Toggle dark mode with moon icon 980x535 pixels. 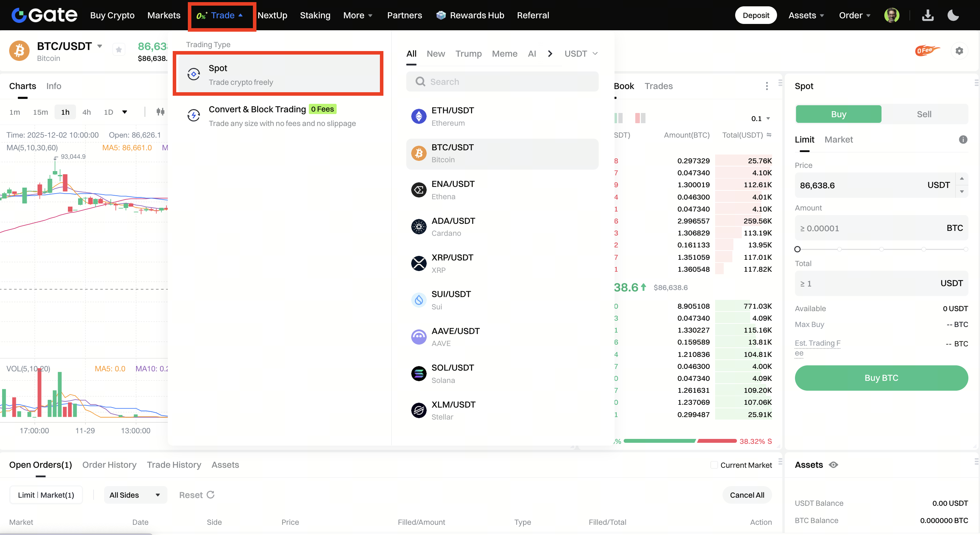tap(953, 15)
